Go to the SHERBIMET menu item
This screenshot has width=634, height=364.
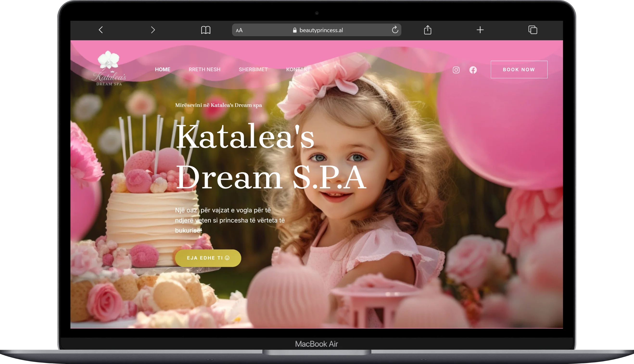(x=253, y=69)
